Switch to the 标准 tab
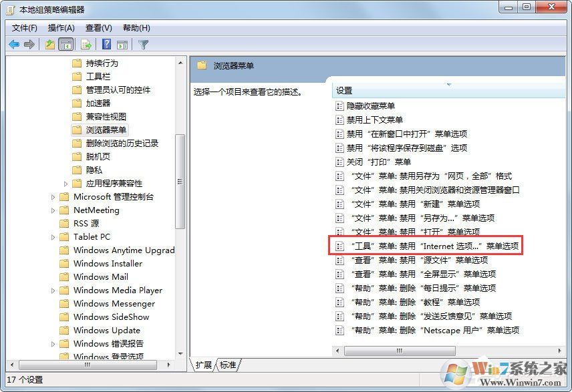Viewport: 572px width, 392px height. pos(227,365)
